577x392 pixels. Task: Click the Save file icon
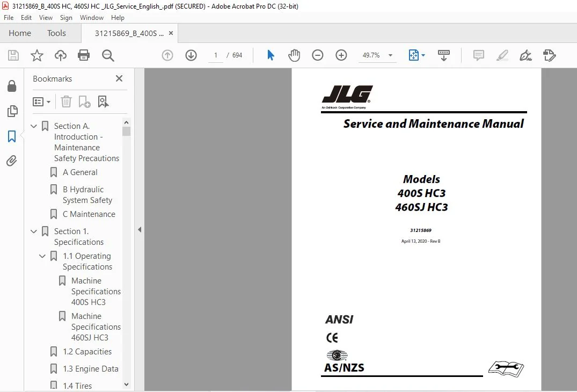tap(13, 55)
